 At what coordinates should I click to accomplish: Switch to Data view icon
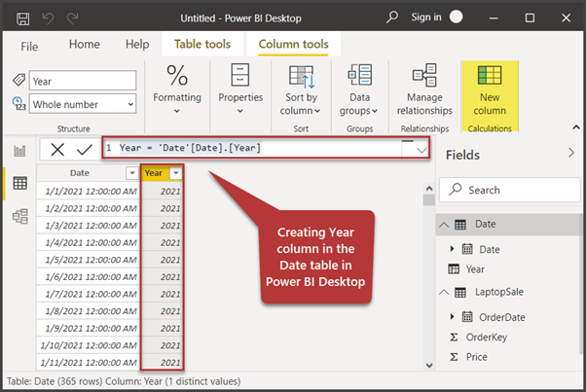(x=19, y=183)
